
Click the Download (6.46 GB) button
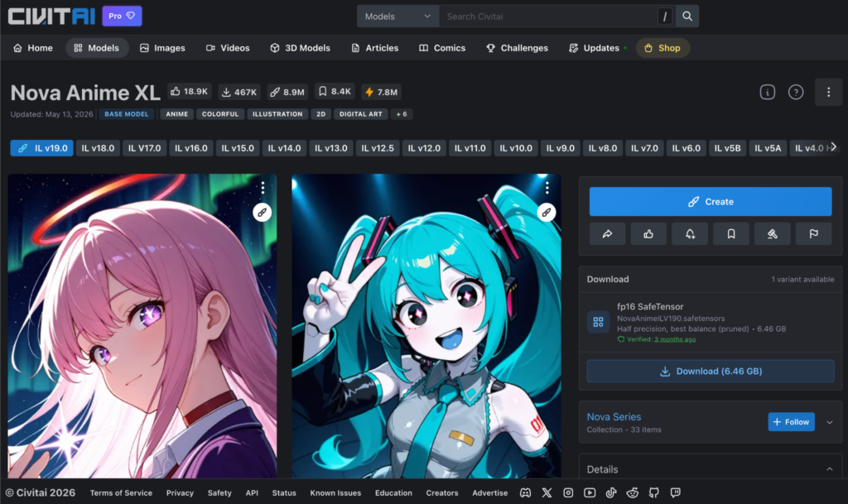[711, 371]
